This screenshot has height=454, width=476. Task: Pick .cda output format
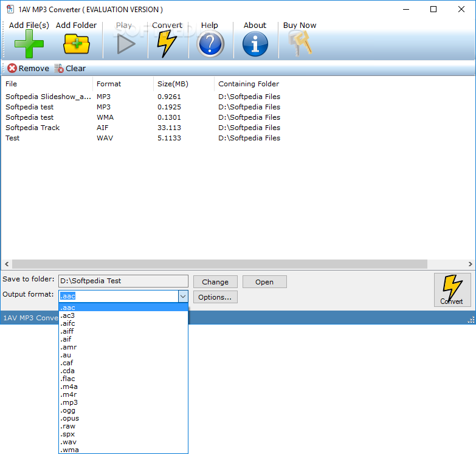(123, 371)
